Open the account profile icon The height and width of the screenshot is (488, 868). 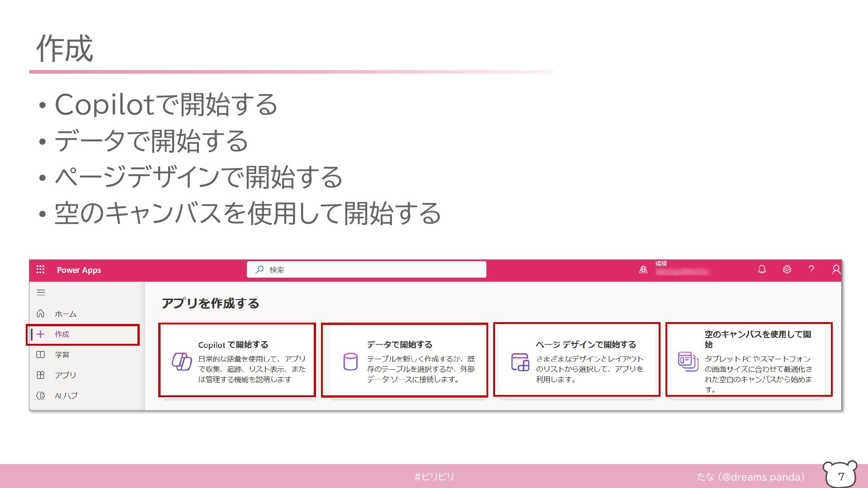[x=836, y=269]
